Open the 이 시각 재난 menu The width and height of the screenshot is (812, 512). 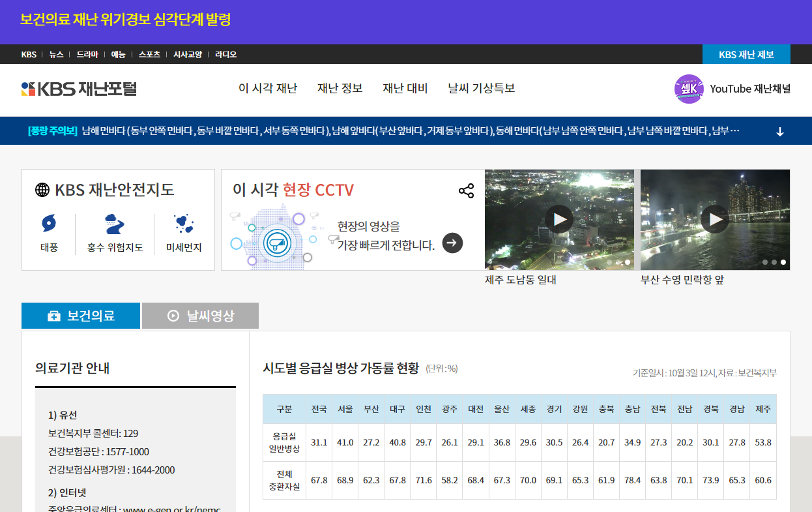click(x=268, y=88)
